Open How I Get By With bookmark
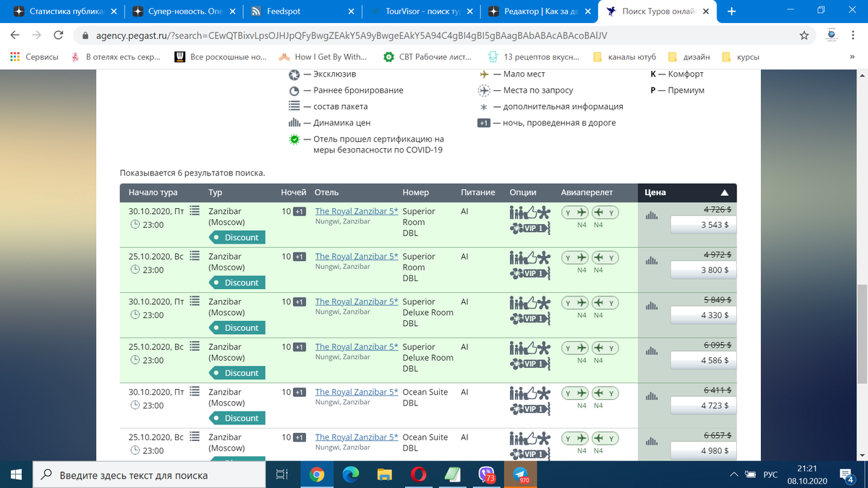This screenshot has height=488, width=868. pyautogui.click(x=323, y=57)
